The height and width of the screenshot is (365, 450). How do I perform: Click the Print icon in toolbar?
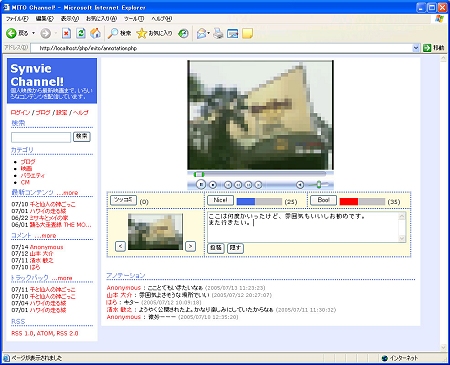coord(218,33)
